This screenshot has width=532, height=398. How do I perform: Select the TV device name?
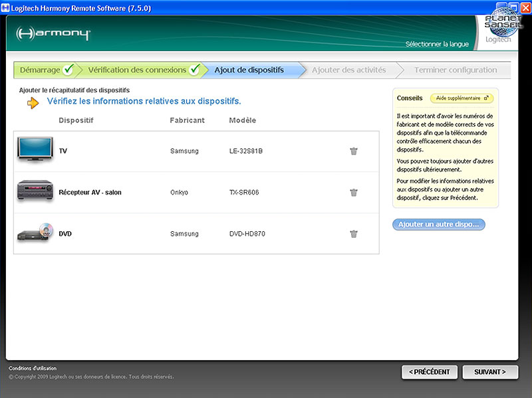pos(63,151)
